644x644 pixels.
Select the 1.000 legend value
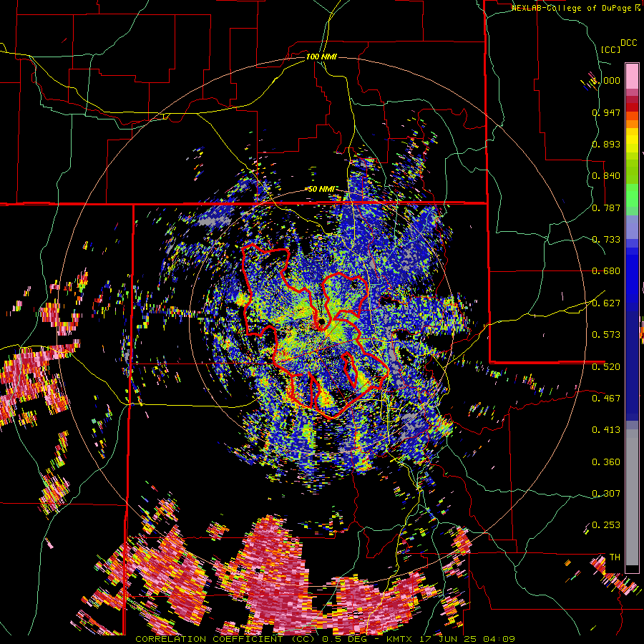click(606, 80)
